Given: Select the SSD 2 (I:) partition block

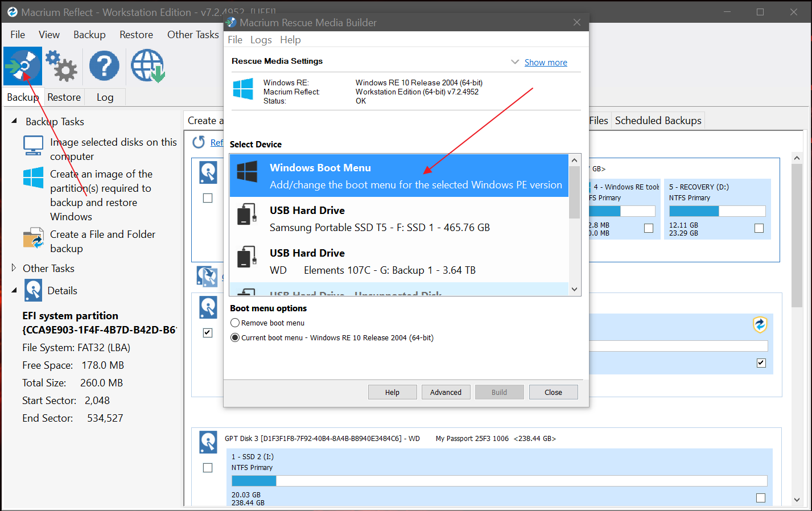Looking at the screenshot, I should 499,477.
